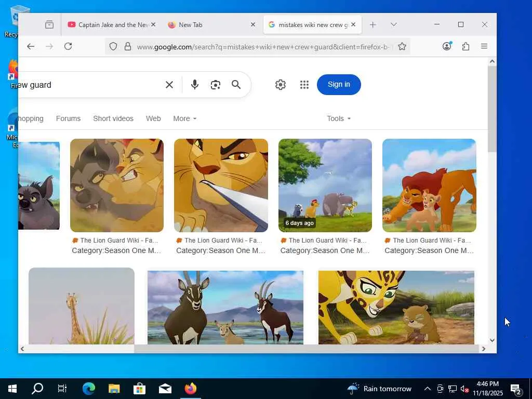The height and width of the screenshot is (399, 532).
Task: Go back to previous page
Action: [x=31, y=46]
